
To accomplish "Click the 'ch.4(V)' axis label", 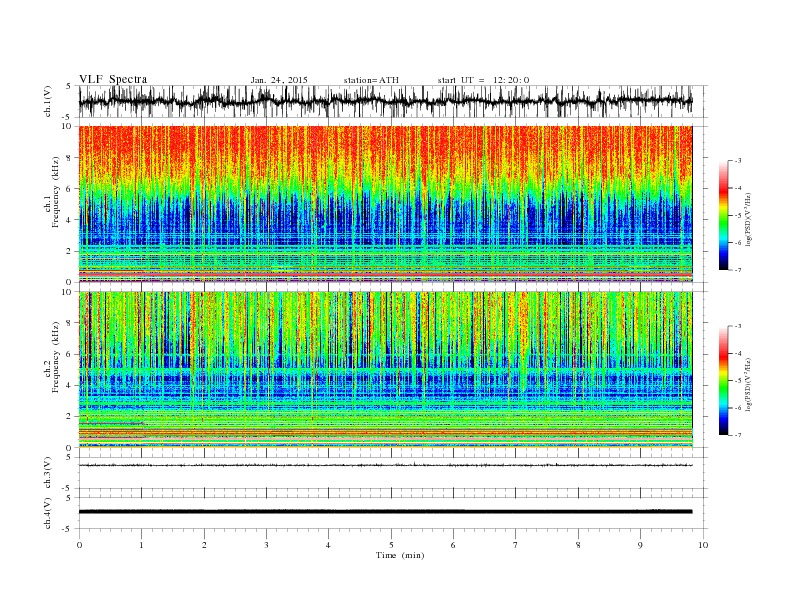I will 48,513.
